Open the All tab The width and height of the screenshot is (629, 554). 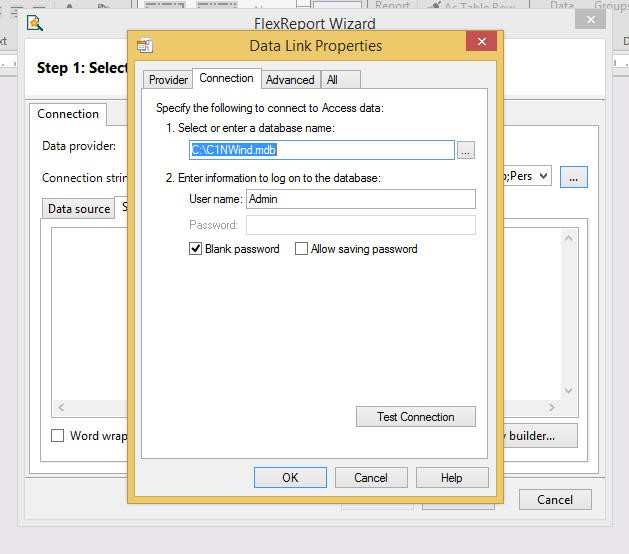click(x=341, y=79)
